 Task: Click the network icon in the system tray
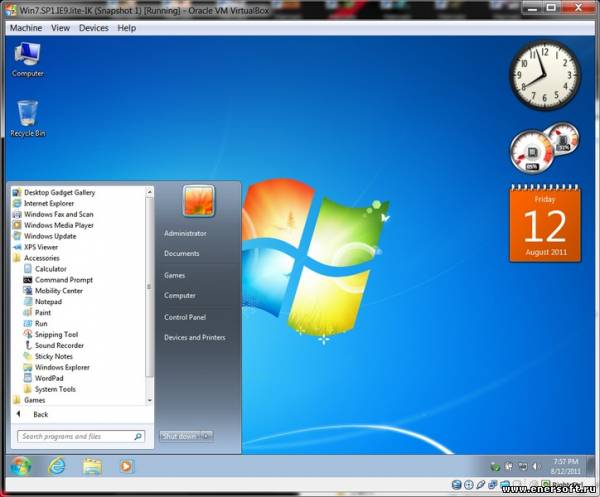(x=522, y=466)
